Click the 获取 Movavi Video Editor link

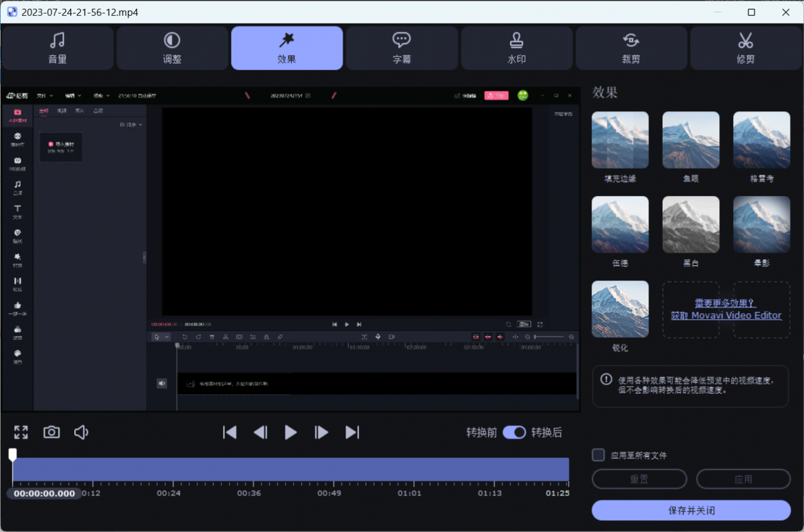click(x=726, y=315)
